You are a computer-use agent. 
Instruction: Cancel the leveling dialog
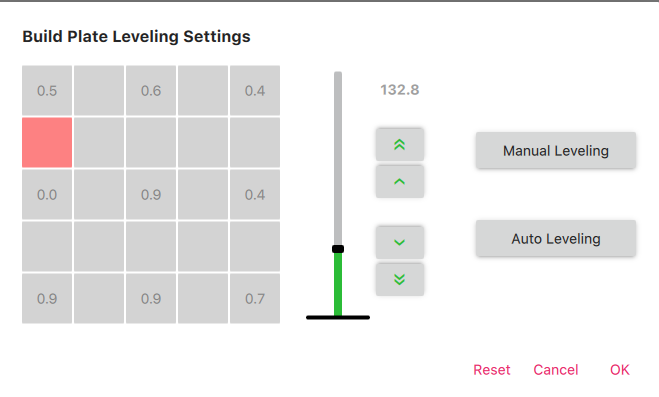[x=556, y=370]
